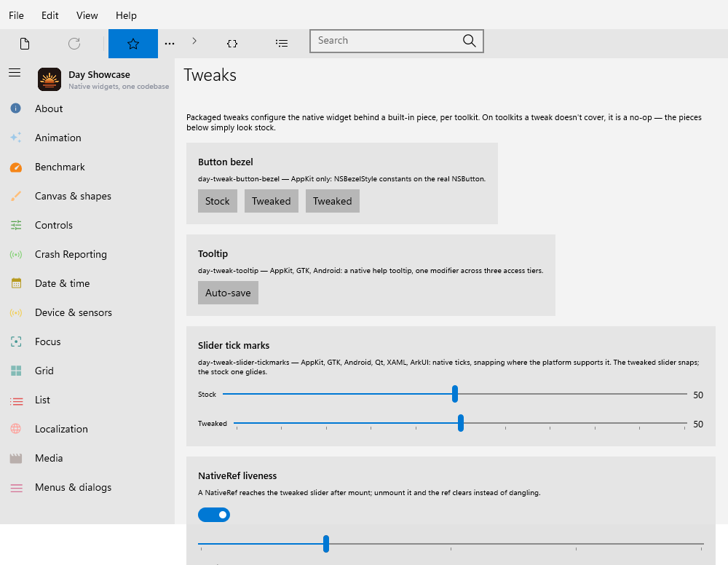The height and width of the screenshot is (565, 728).
Task: Click the Date & time calendar icon
Action: [x=16, y=283]
